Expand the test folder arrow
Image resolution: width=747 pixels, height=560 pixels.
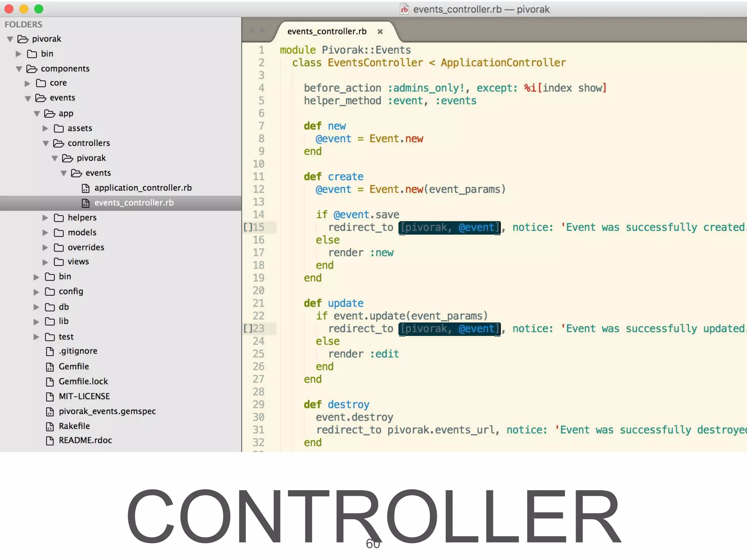click(36, 337)
